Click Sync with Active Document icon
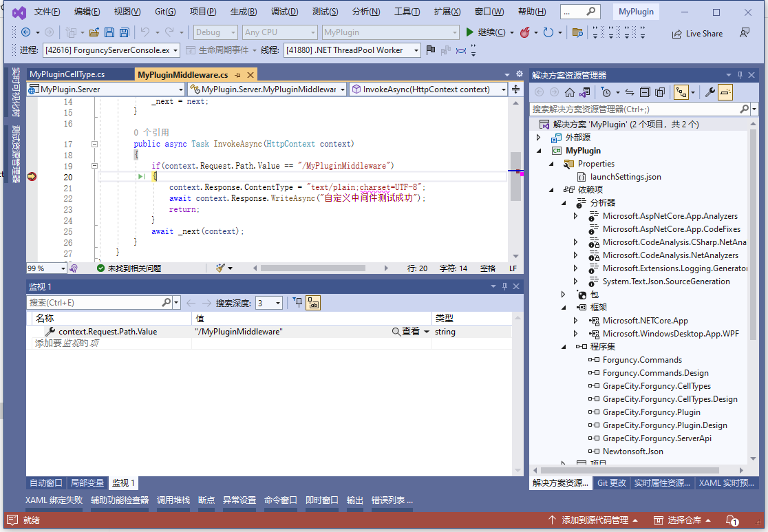768x532 pixels. pyautogui.click(x=630, y=92)
